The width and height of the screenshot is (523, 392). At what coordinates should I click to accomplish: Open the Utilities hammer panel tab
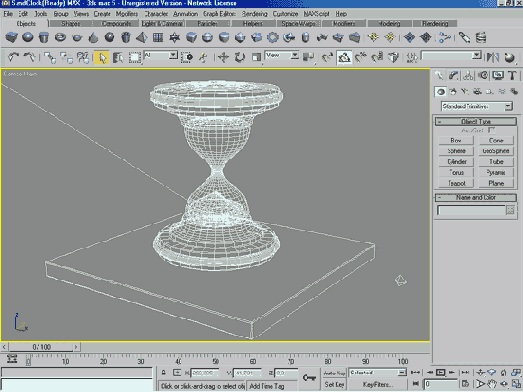click(512, 76)
